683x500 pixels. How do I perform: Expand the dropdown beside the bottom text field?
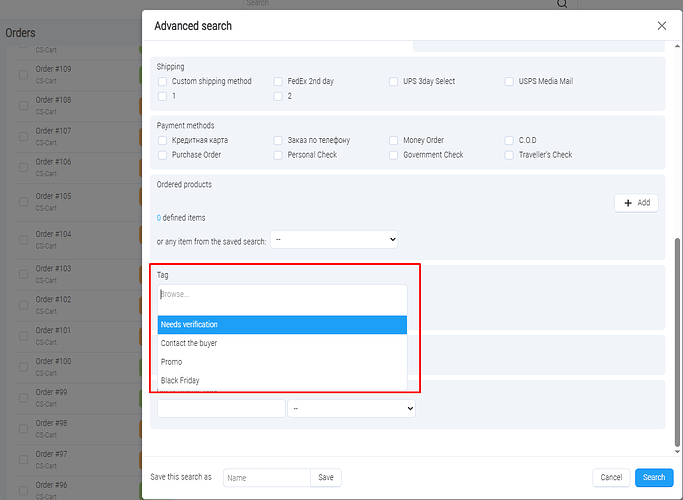351,408
